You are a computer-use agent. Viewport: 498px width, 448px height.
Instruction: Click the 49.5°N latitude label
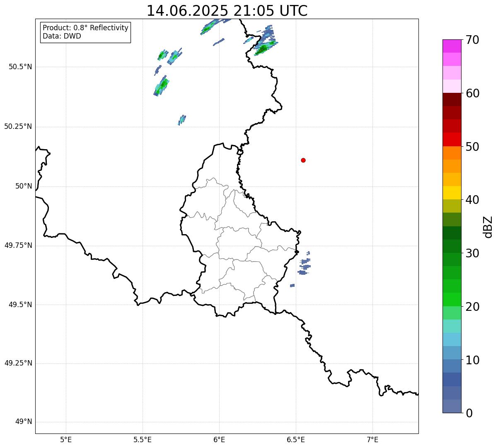pos(20,305)
